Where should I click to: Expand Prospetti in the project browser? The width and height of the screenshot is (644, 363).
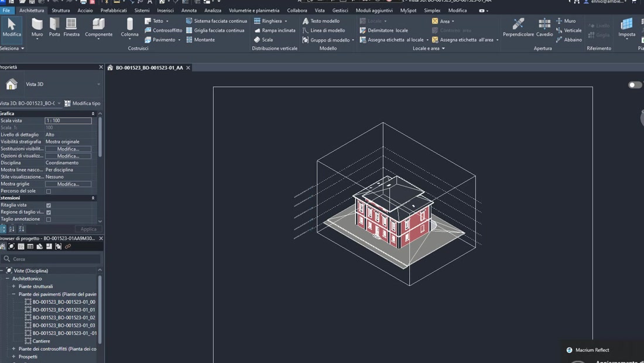[x=13, y=356]
